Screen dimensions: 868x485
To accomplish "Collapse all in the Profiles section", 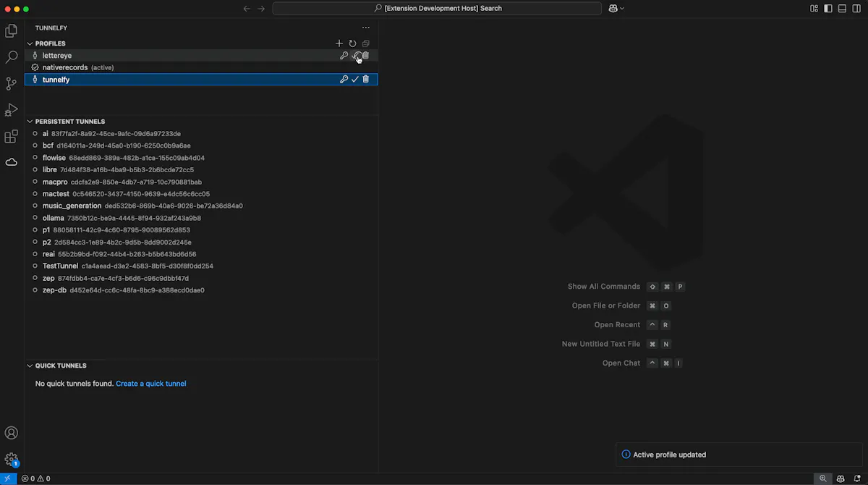I will (x=366, y=43).
